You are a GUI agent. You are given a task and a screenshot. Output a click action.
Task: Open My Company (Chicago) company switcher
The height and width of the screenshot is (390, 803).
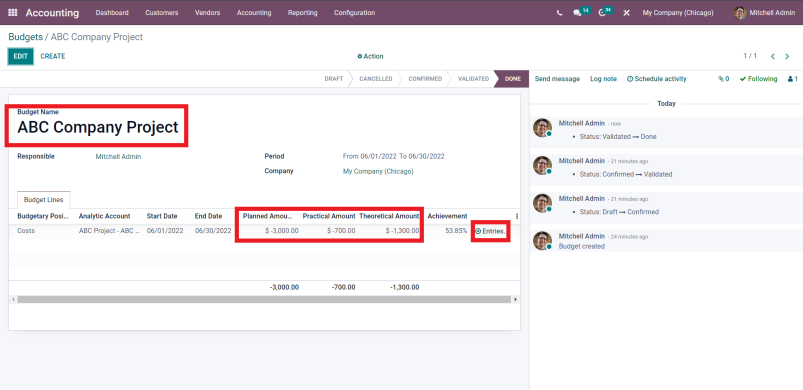tap(678, 13)
